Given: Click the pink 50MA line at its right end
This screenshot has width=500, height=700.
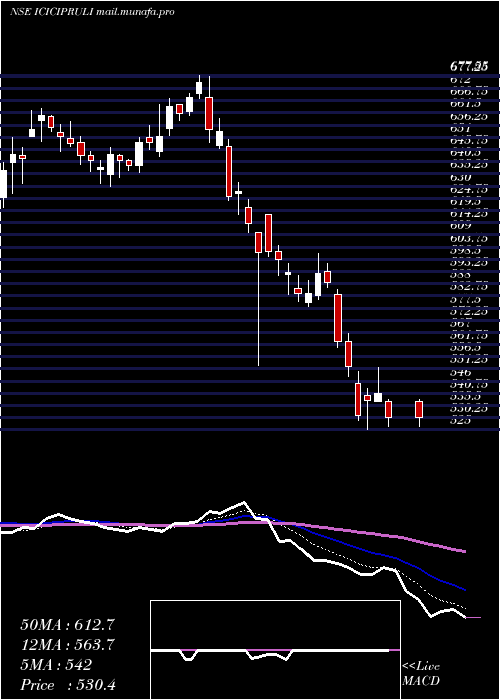Looking at the screenshot, I should click(463, 551).
